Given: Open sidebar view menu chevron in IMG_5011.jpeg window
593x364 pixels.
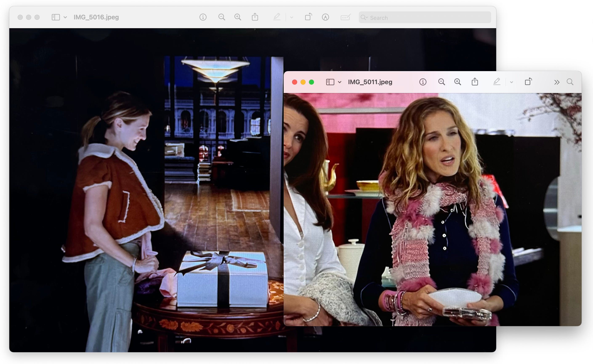Looking at the screenshot, I should pos(339,82).
